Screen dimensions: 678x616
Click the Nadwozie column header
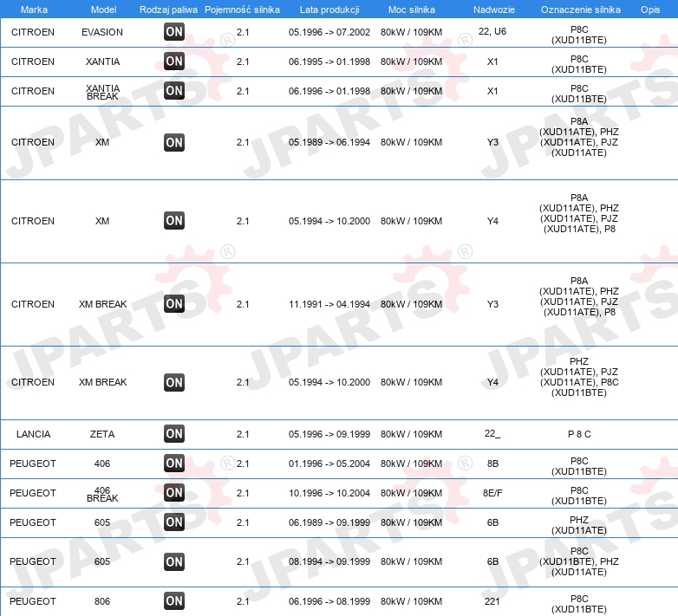click(x=494, y=10)
